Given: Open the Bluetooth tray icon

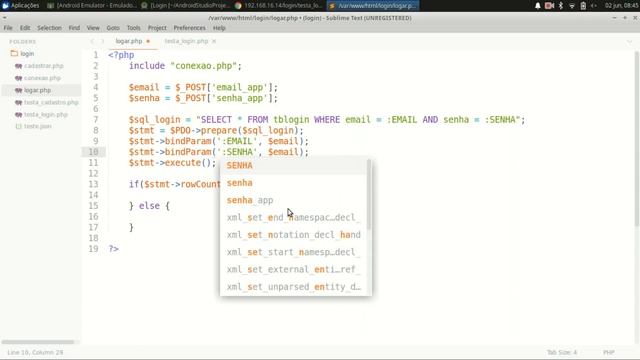Looking at the screenshot, I should point(561,5).
